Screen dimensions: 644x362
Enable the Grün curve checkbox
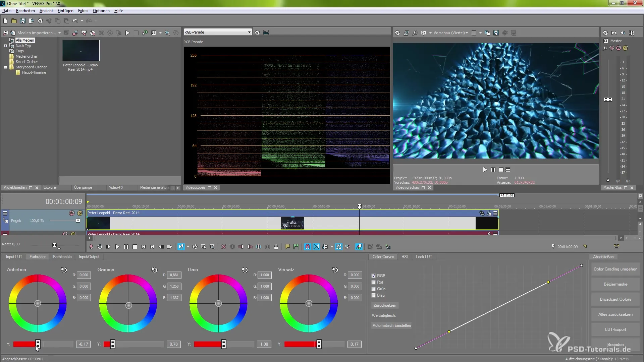(x=374, y=289)
